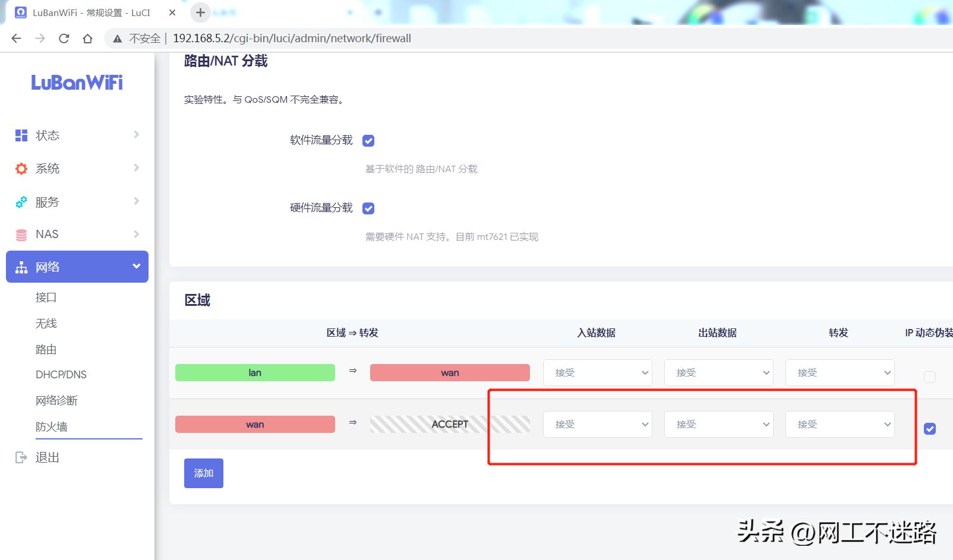Screen dimensions: 953x560
Task: Enable IP masquerading for lan row
Action: click(930, 377)
